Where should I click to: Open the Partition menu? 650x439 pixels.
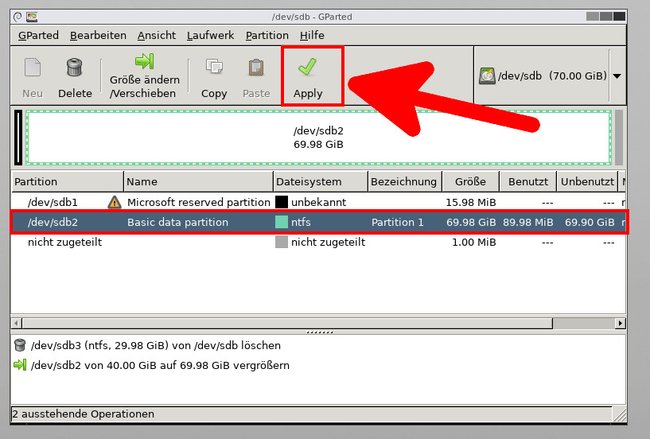pos(267,35)
